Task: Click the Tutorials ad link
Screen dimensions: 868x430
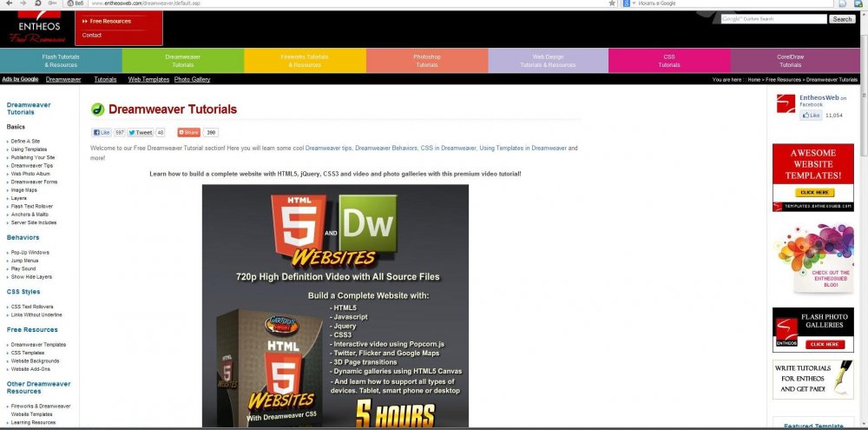Action: click(x=105, y=79)
